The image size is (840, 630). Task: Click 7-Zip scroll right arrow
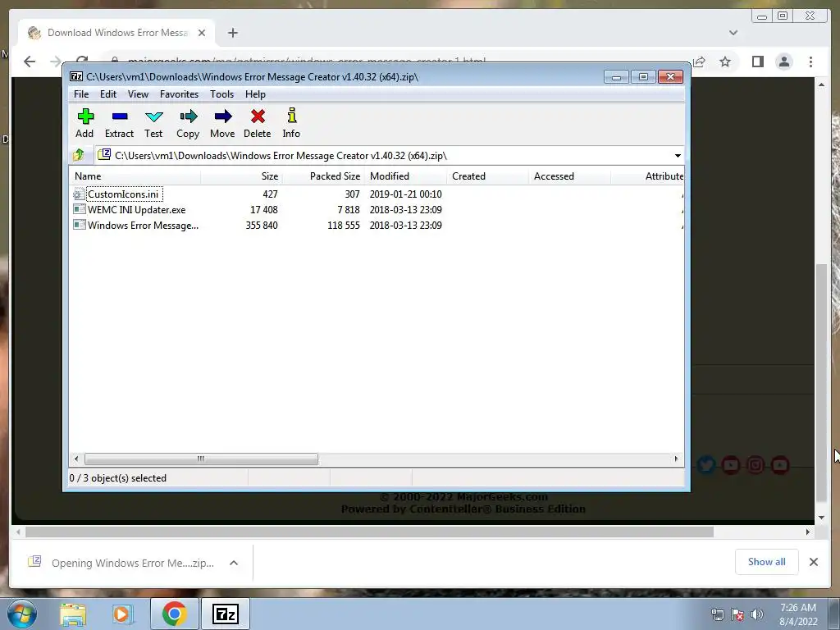[x=676, y=459]
